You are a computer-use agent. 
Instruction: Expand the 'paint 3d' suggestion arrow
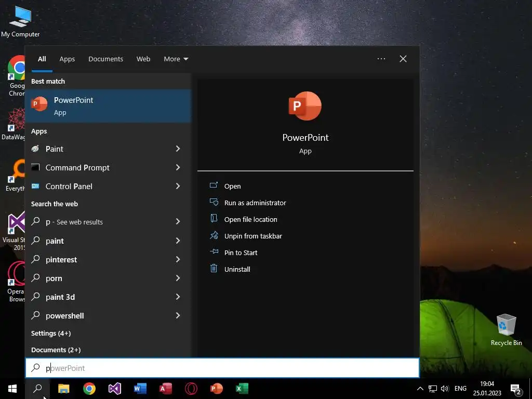point(178,297)
